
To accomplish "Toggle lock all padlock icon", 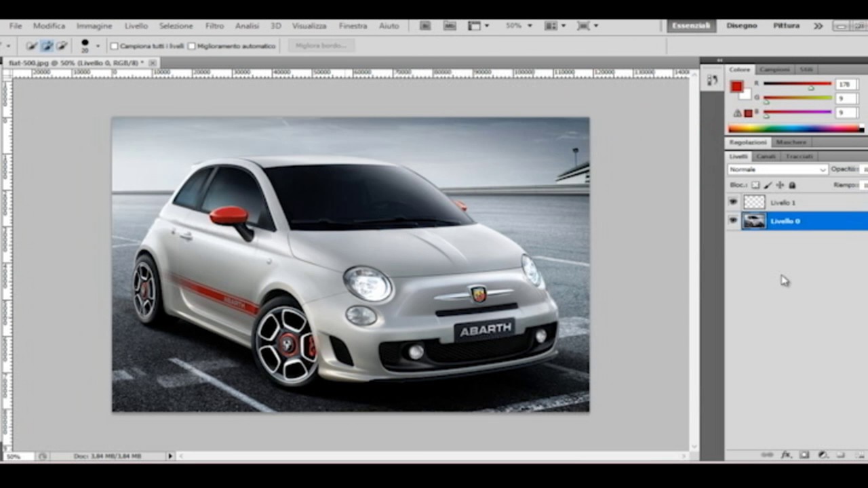I will pyautogui.click(x=792, y=185).
